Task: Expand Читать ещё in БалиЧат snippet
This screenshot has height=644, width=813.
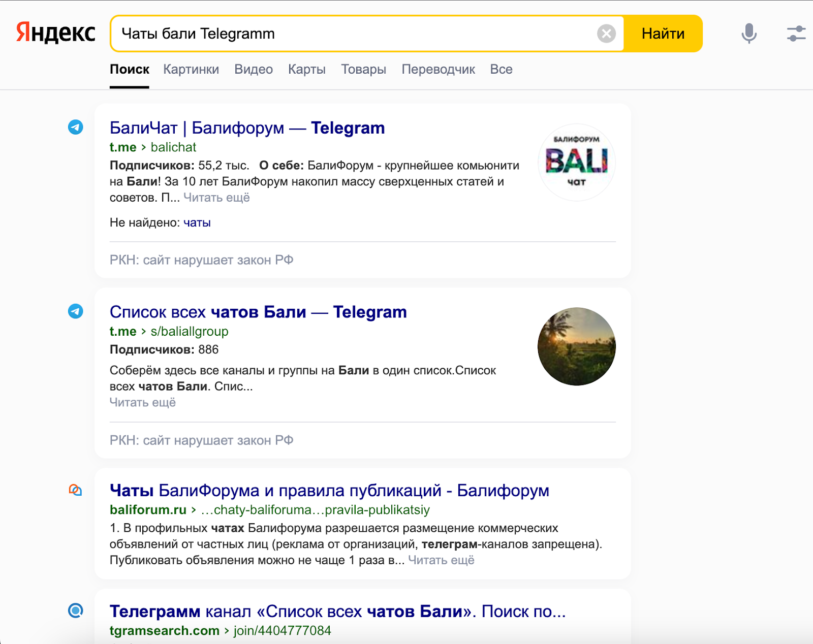Action: click(x=216, y=198)
